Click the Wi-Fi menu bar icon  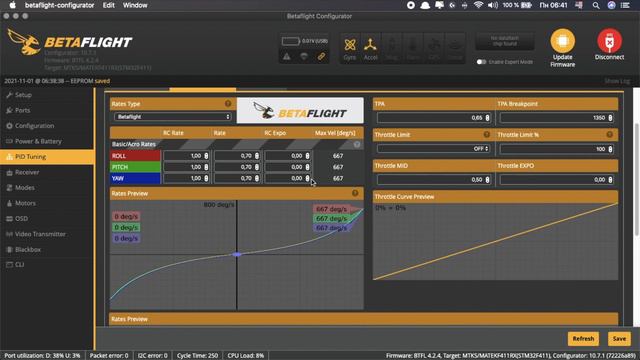[x=478, y=5]
